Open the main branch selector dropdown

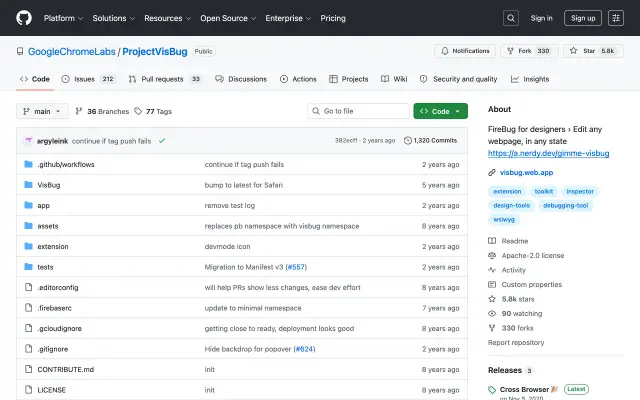point(42,111)
